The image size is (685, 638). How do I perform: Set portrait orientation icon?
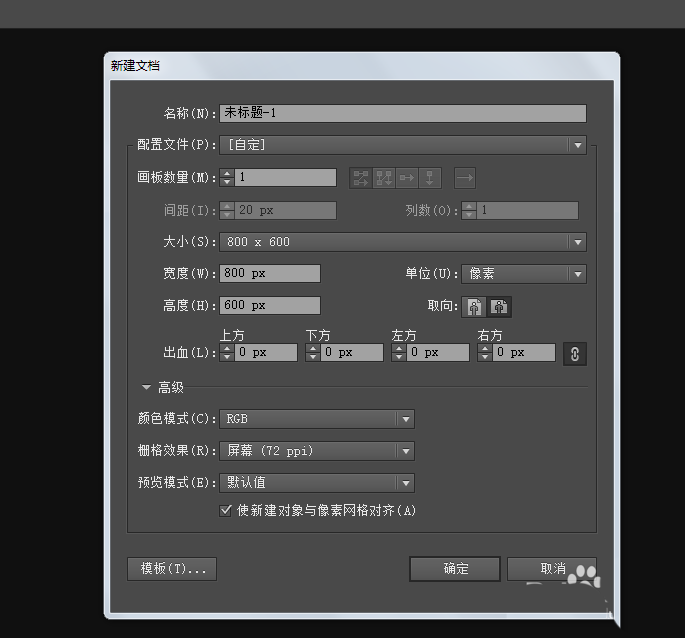(x=474, y=306)
